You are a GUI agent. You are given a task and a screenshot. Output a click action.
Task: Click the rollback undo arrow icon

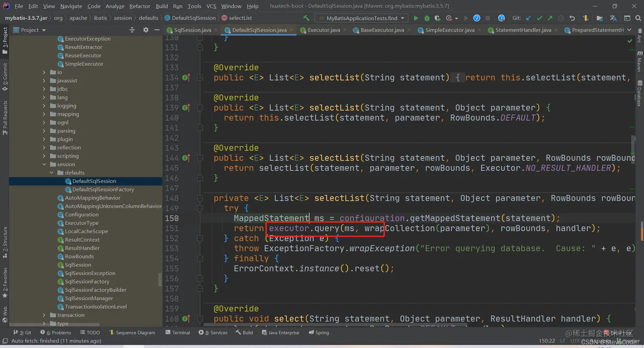pos(572,18)
